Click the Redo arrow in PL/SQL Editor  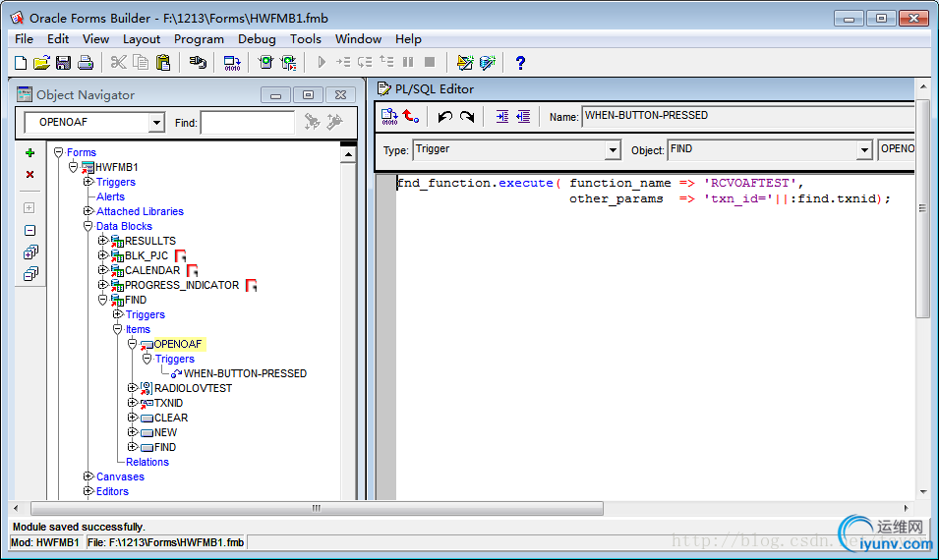pos(467,117)
